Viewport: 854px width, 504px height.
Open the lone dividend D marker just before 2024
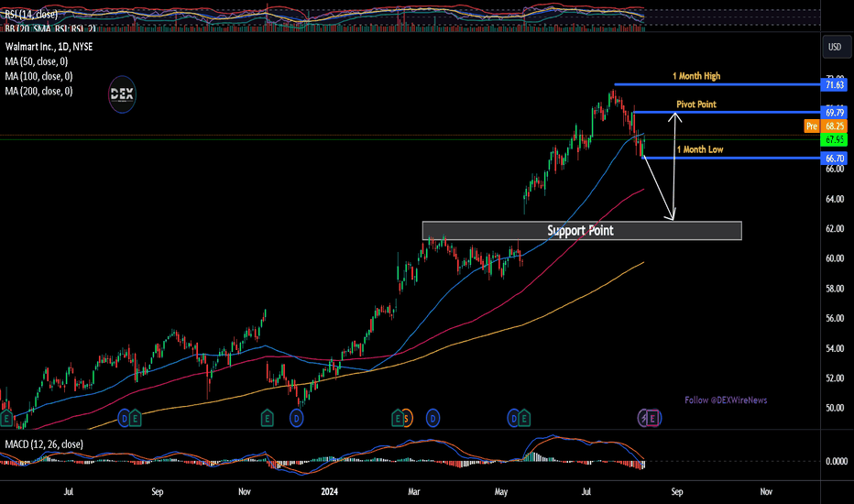[296, 419]
